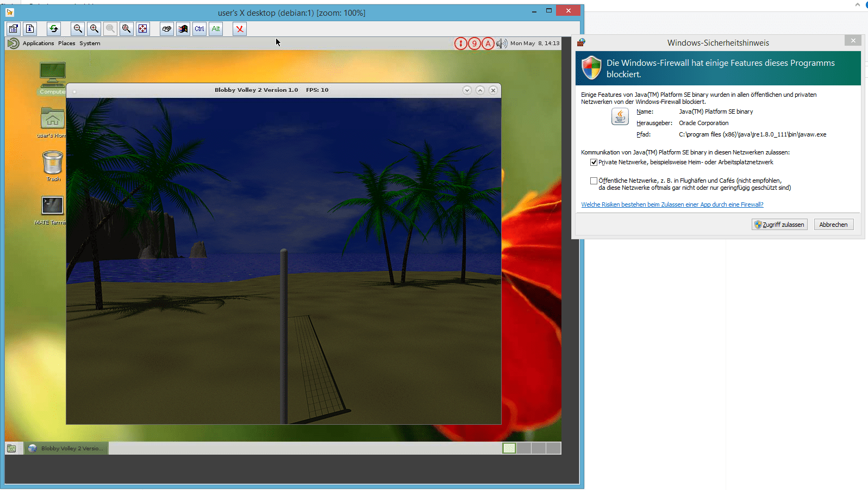Show VNC connection info
The image size is (868, 490).
(30, 29)
